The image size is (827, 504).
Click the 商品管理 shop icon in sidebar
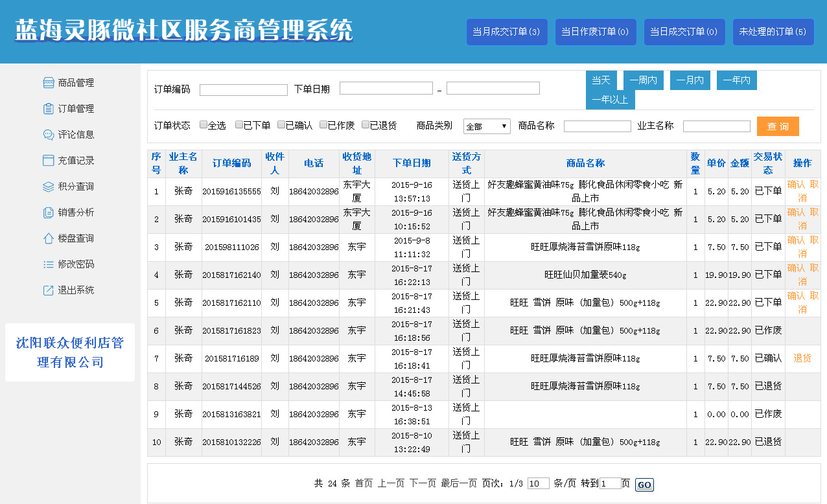pyautogui.click(x=48, y=83)
